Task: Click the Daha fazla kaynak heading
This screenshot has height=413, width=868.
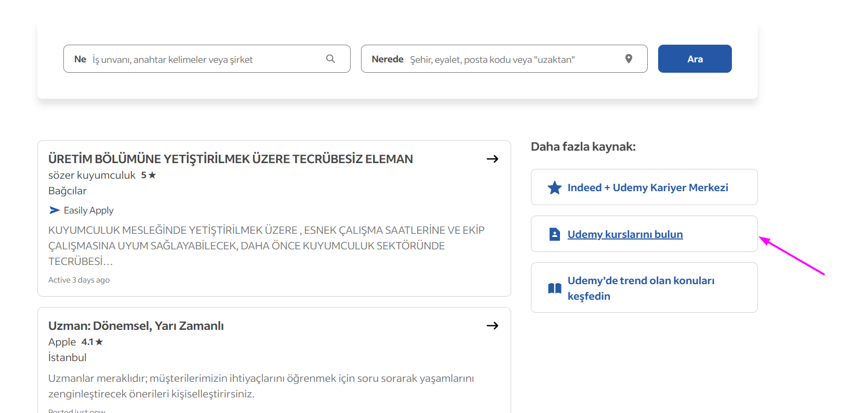Action: (583, 146)
